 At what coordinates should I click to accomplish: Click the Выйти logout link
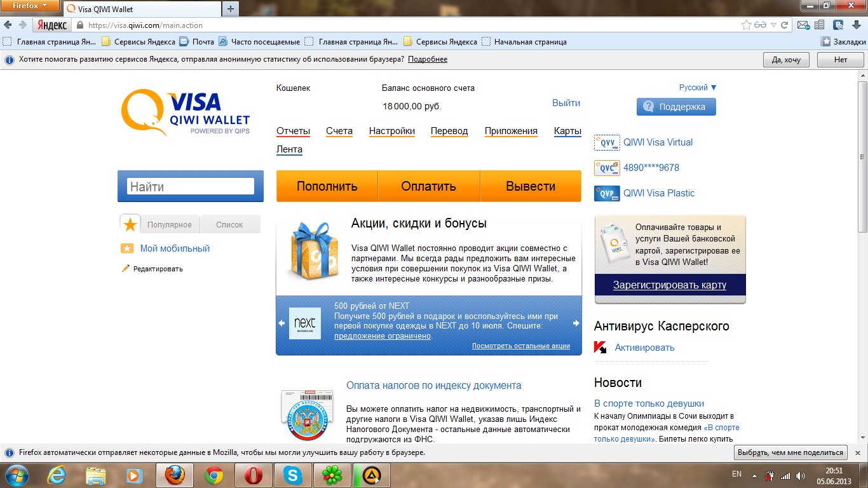pos(566,103)
